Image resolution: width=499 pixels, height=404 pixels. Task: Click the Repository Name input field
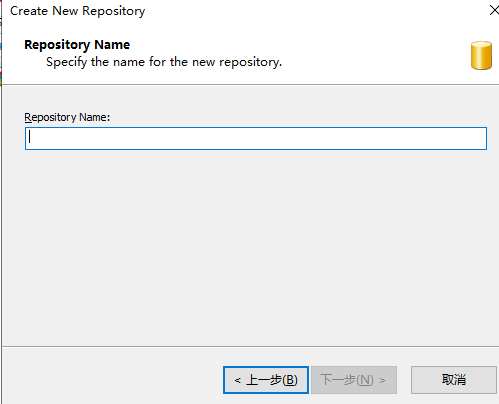pyautogui.click(x=256, y=138)
